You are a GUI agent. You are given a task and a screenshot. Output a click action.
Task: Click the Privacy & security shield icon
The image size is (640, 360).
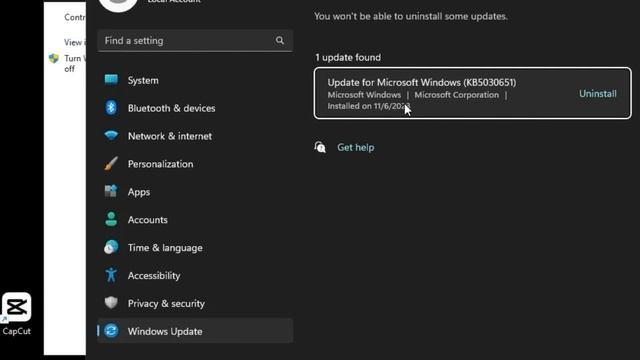pyautogui.click(x=111, y=303)
